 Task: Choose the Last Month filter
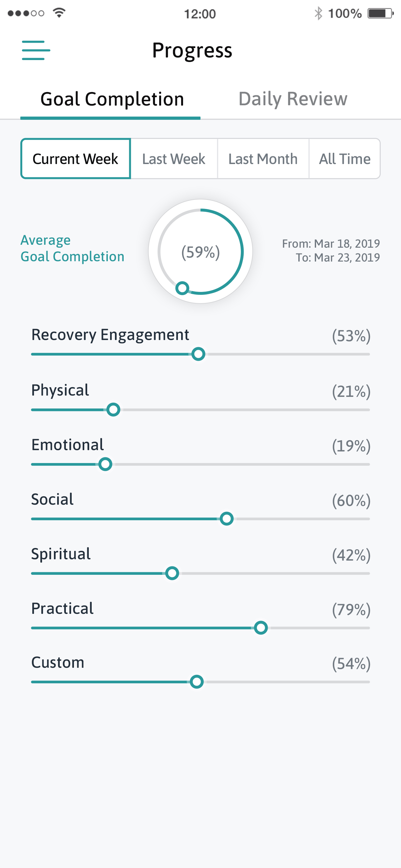coord(263,159)
